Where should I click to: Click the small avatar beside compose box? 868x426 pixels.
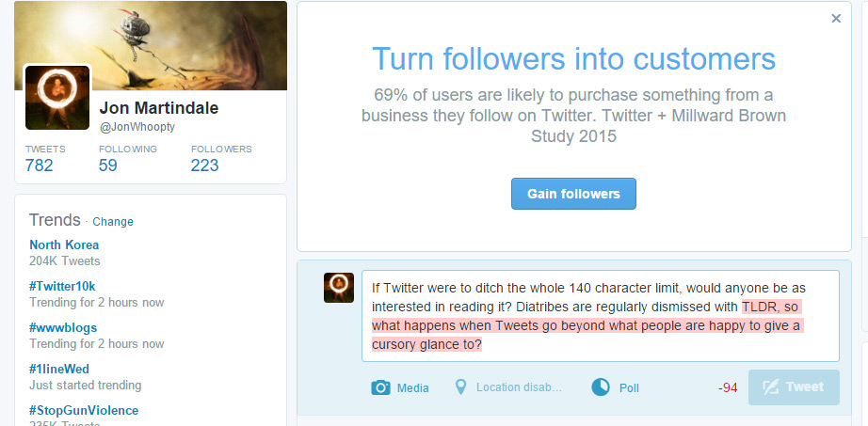pyautogui.click(x=339, y=288)
